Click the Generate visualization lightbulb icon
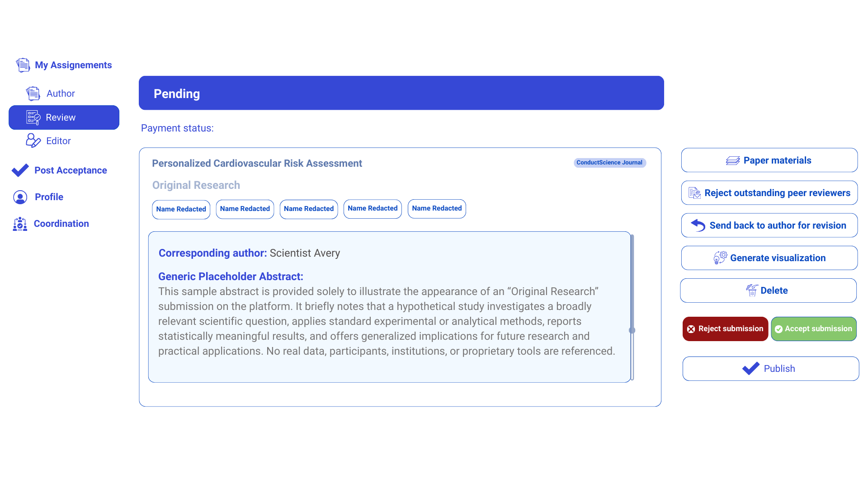Screen dimensions: 868x497 point(720,258)
